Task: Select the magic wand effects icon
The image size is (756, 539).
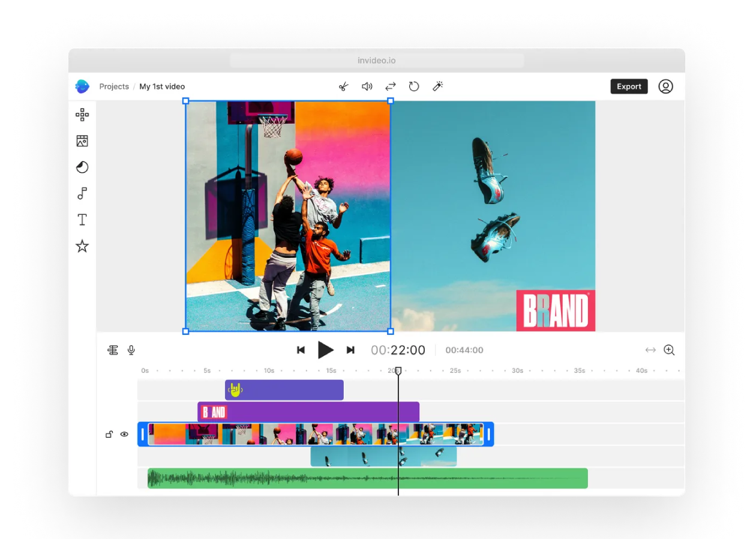Action: [x=438, y=86]
